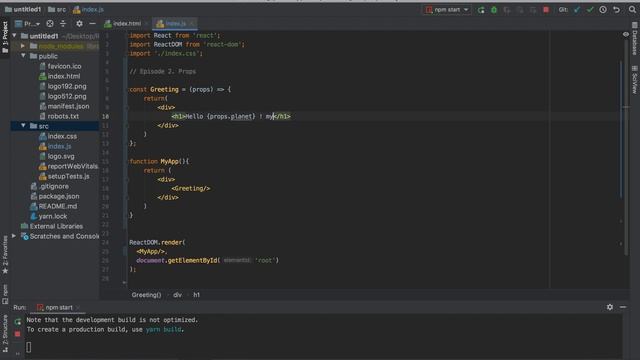Click the inspections eye icon in editor
Viewport: 640px width, 360px height.
(626, 34)
